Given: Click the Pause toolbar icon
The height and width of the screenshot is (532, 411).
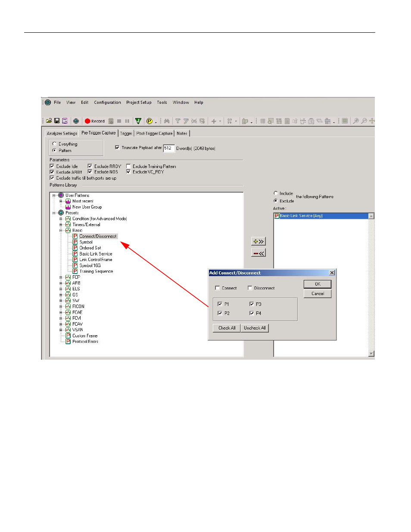Looking at the screenshot, I should [127, 121].
